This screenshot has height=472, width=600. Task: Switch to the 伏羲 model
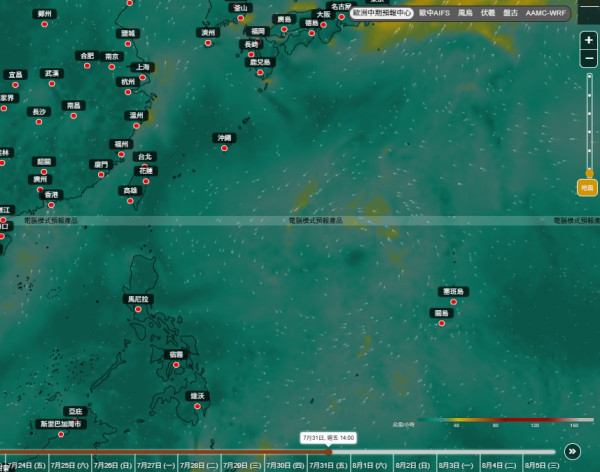point(488,13)
